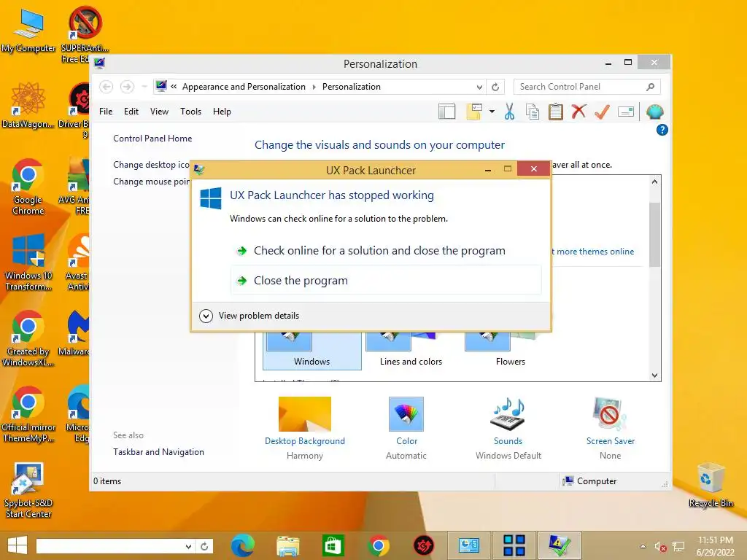Click the muted volume tray icon
This screenshot has height=560, width=747.
tap(660, 547)
